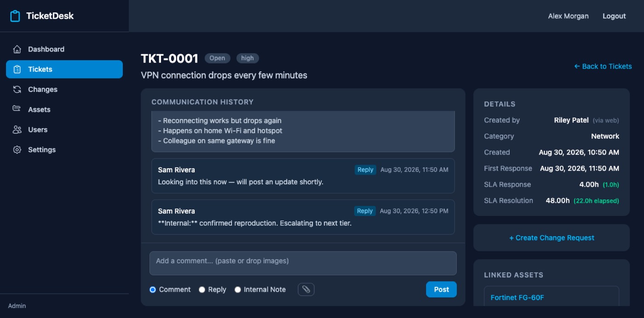Viewport: 644px width, 318px height.
Task: Open the Fortinet FG-60F linked asset
Action: 517,297
